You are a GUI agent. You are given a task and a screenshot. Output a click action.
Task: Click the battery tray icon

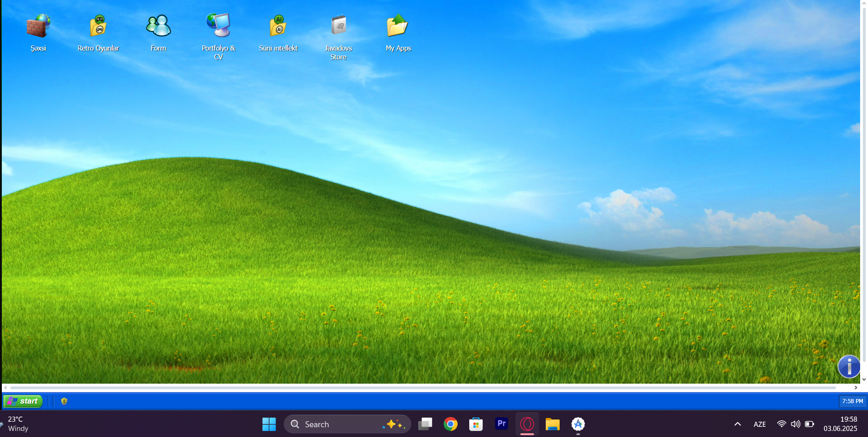click(810, 424)
